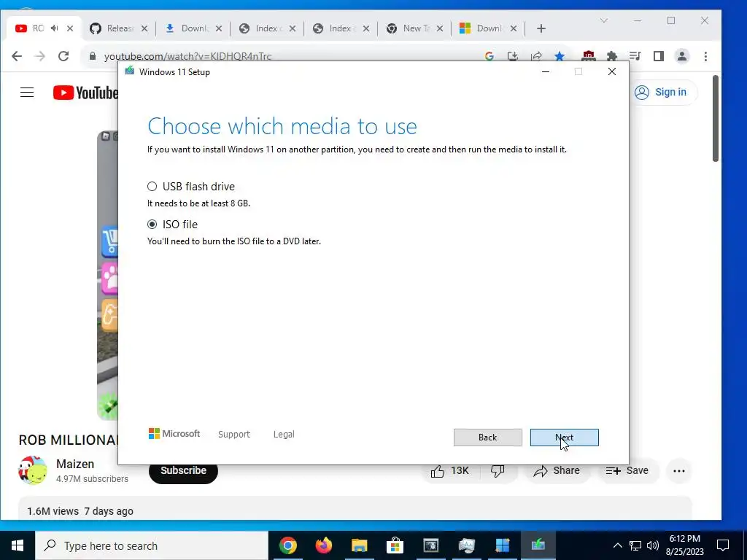Click the share page icon in address bar
This screenshot has height=560, width=747.
[x=536, y=56]
